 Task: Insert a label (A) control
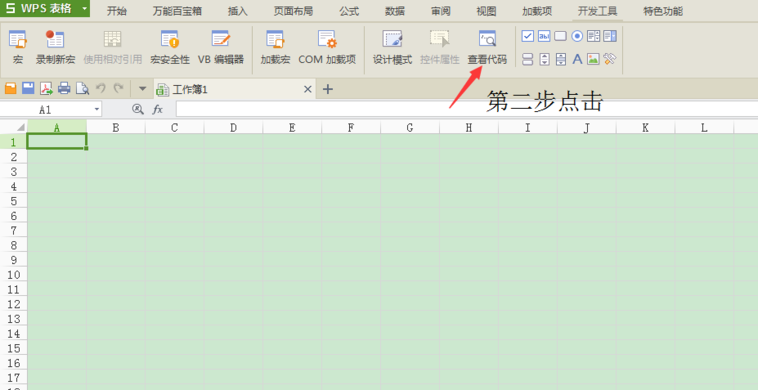(x=577, y=59)
